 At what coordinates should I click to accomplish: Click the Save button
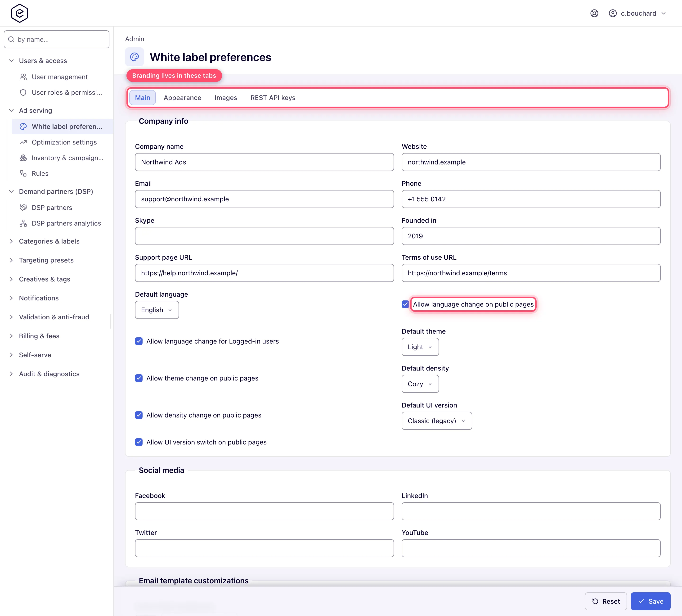coord(650,602)
